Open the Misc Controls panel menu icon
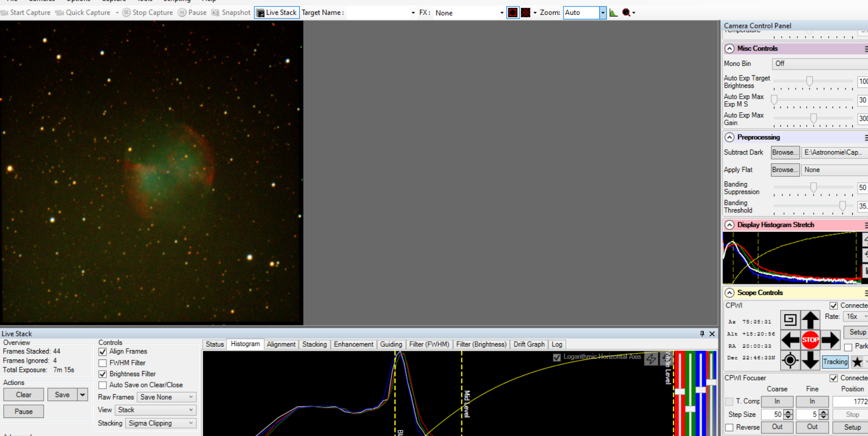Image resolution: width=868 pixels, height=436 pixels. pyautogui.click(x=866, y=49)
